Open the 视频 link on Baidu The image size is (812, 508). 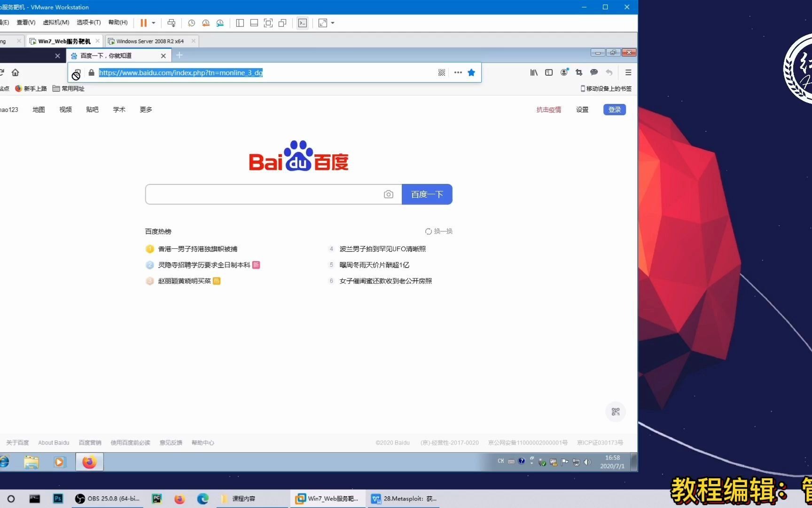pos(65,110)
